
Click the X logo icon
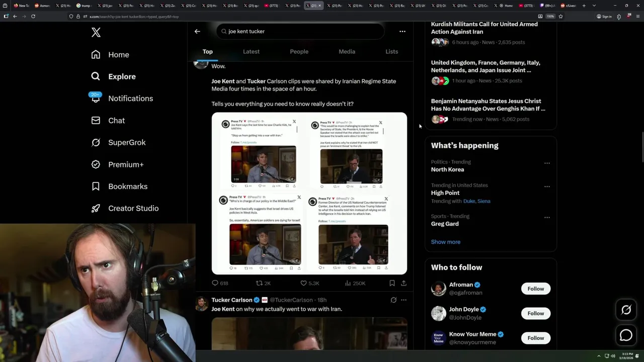[96, 33]
